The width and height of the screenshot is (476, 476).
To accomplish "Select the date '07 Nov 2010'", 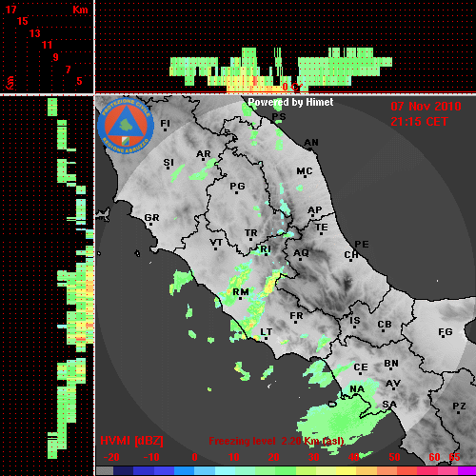I will [x=426, y=107].
